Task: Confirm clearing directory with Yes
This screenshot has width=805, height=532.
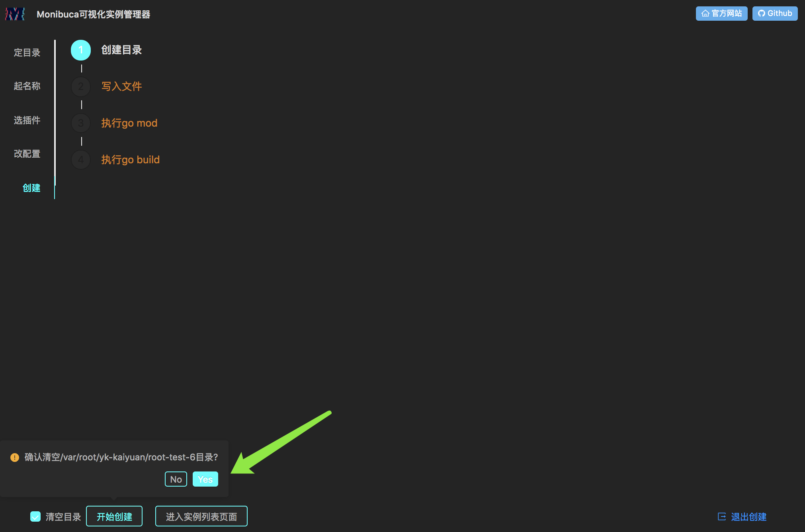Action: click(x=205, y=479)
